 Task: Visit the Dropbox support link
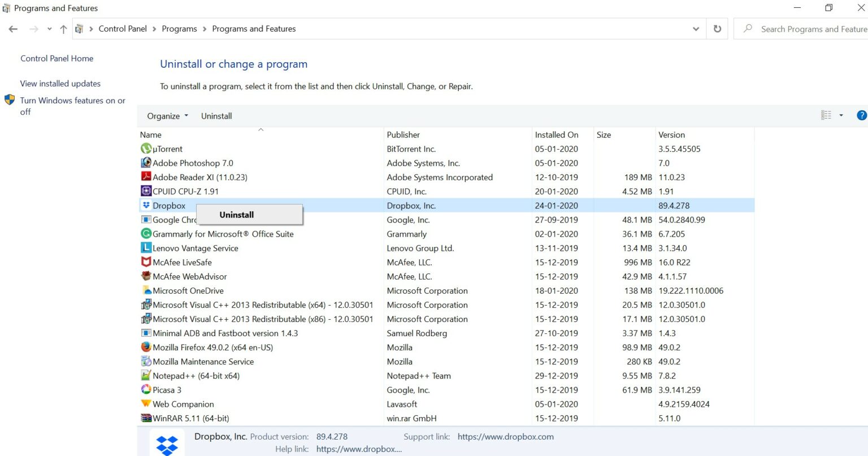tap(505, 436)
